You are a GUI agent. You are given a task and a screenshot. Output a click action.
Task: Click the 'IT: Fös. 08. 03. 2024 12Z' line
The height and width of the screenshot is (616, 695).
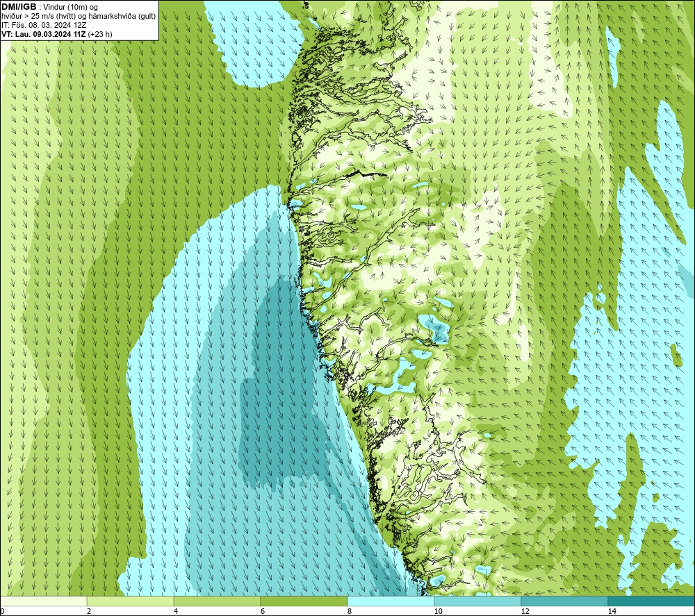click(x=44, y=25)
